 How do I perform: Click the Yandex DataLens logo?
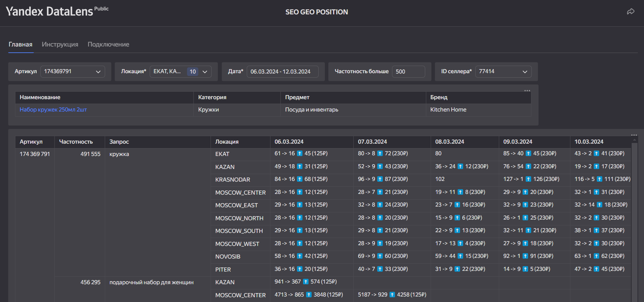[x=57, y=12]
